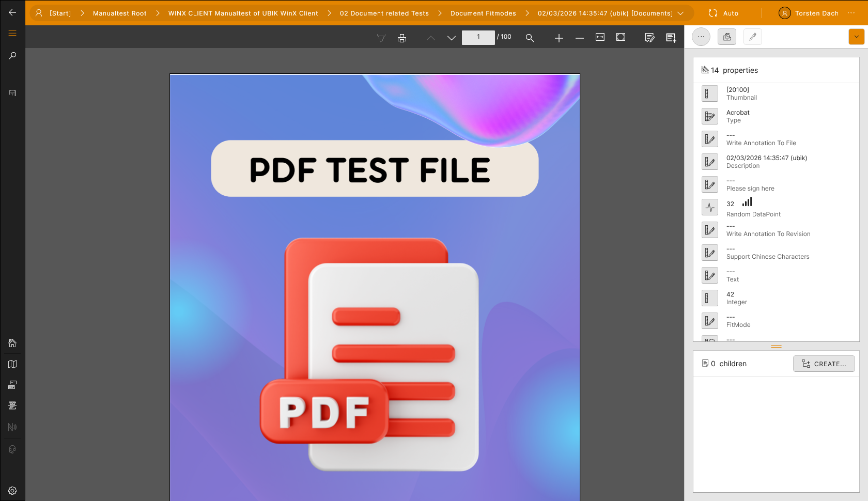The width and height of the screenshot is (868, 501).
Task: Open the dropdown next to [Documents] breadcrumb
Action: [x=680, y=13]
